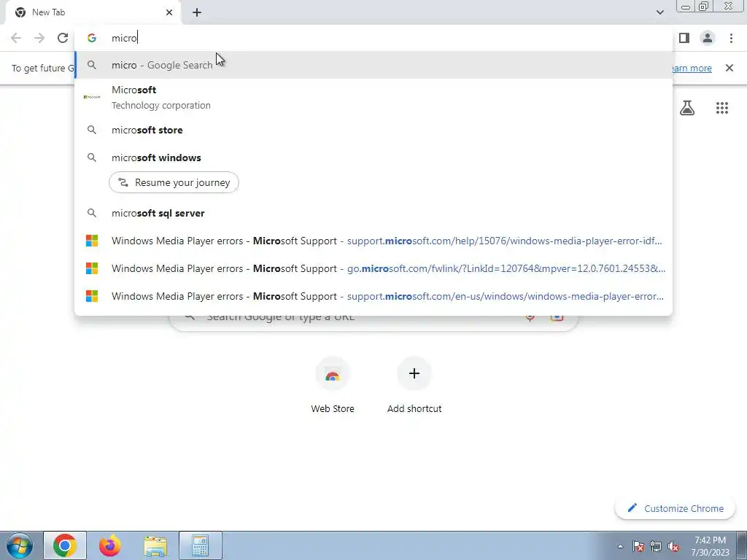The height and width of the screenshot is (560, 747).
Task: Open the Chrome three-dot menu
Action: pos(731,38)
